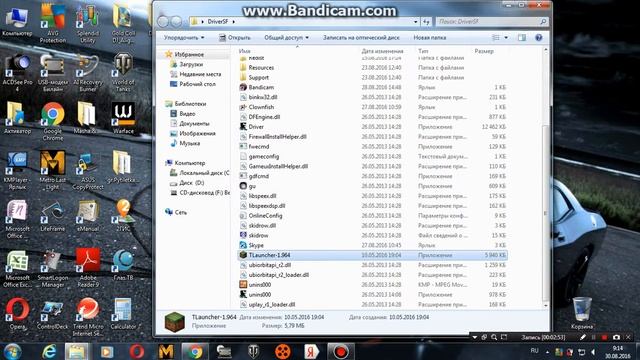Click the DriverSF breadcrumb in address bar
The image size is (640, 360).
pos(218,22)
